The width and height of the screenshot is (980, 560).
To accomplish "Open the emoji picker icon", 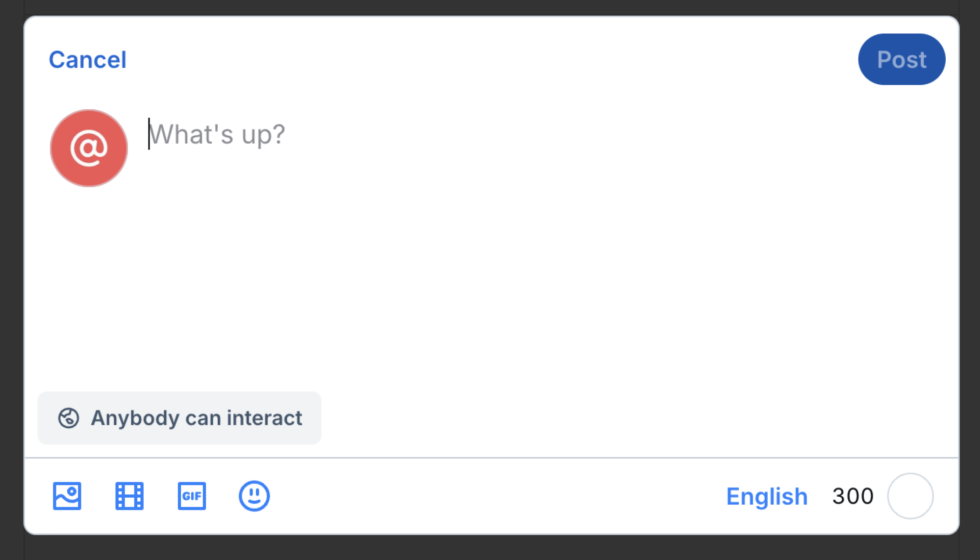I will 254,496.
